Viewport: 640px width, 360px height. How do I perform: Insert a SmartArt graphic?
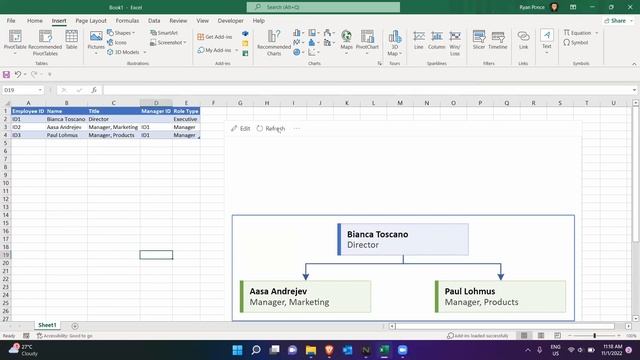(x=164, y=33)
